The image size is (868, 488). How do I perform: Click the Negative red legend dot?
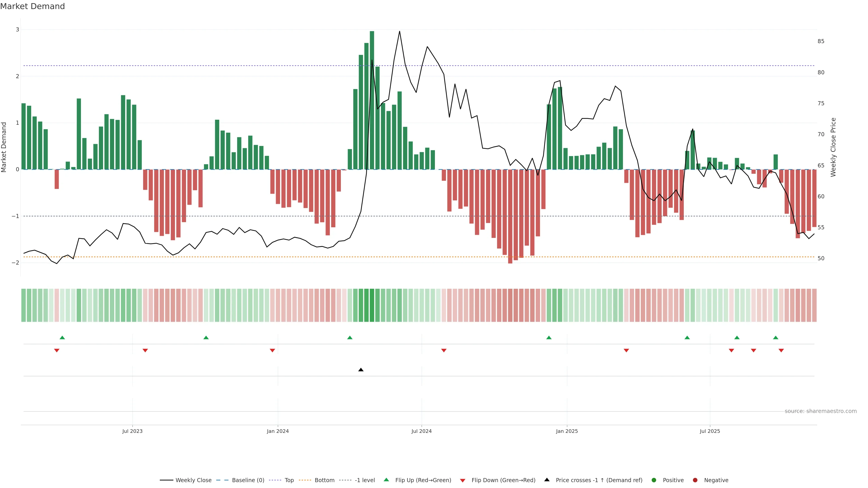pos(695,480)
